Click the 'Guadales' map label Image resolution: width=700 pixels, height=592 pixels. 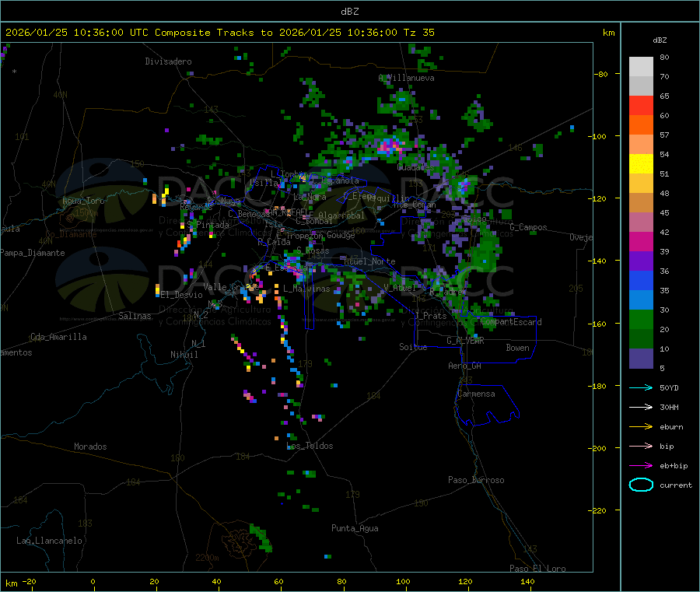point(415,167)
